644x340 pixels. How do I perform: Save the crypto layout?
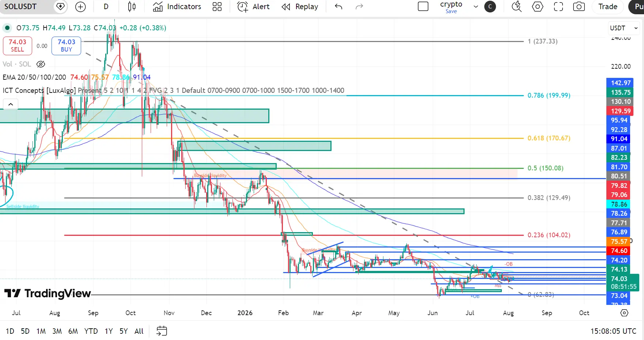451,11
